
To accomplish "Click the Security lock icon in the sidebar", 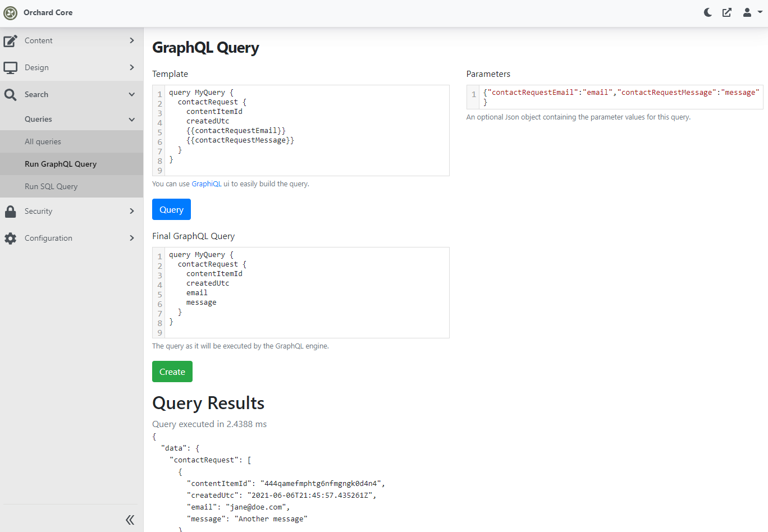I will [x=10, y=212].
